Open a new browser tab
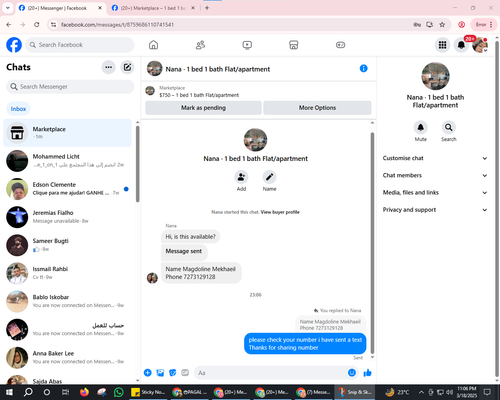 click(x=207, y=8)
